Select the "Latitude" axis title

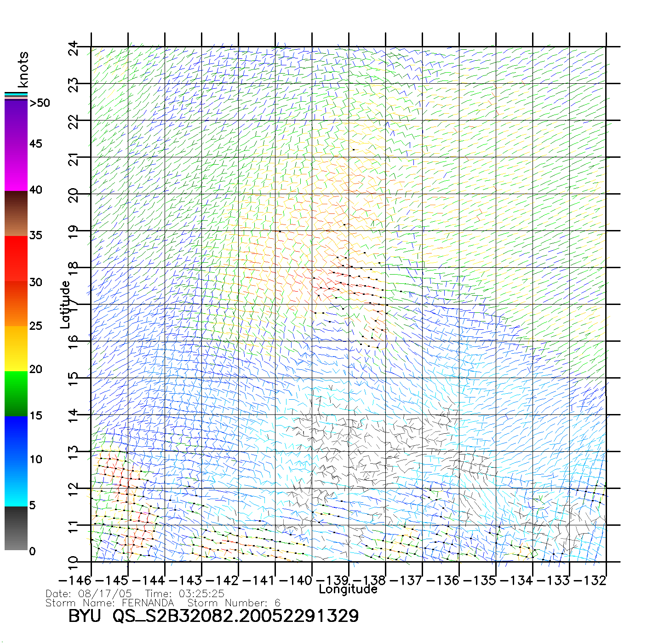click(x=65, y=305)
